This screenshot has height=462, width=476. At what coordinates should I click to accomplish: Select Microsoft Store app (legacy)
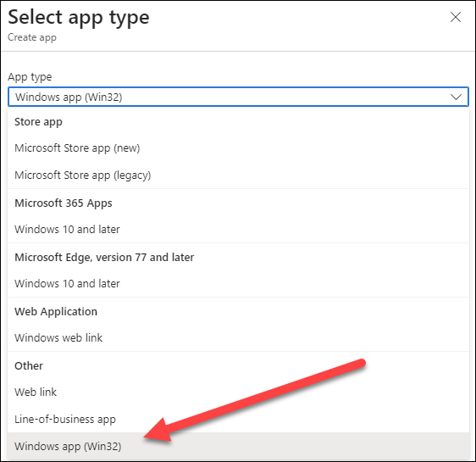238,175
